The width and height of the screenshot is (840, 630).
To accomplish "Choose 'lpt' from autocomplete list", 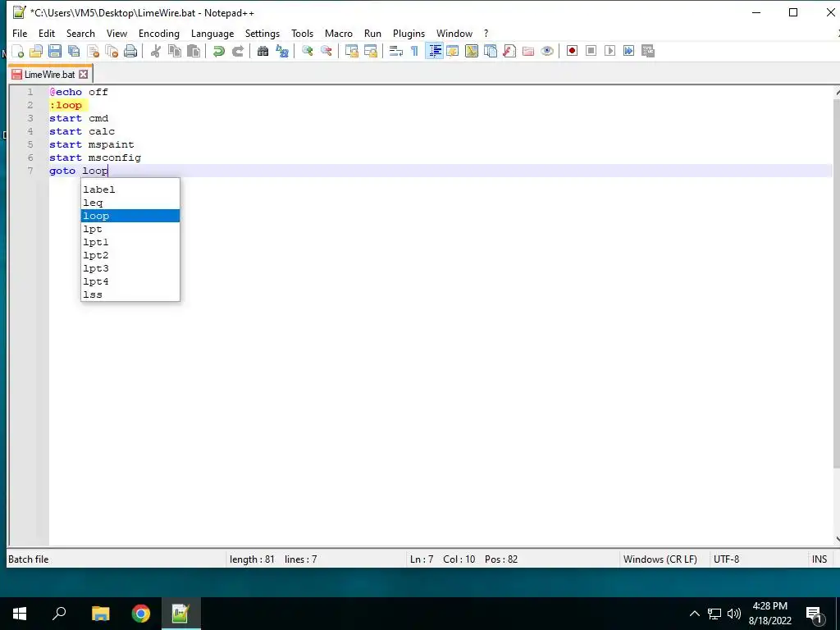I will [130, 229].
